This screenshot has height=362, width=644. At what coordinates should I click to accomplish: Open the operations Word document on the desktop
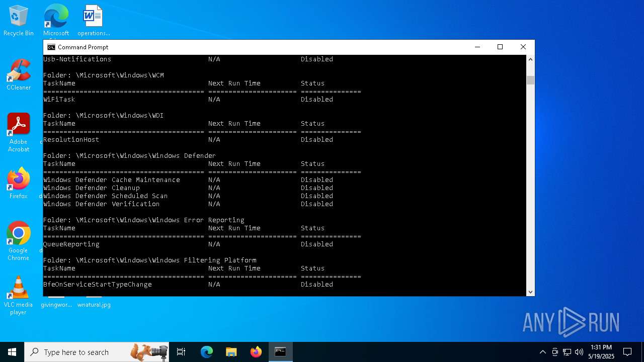click(94, 21)
